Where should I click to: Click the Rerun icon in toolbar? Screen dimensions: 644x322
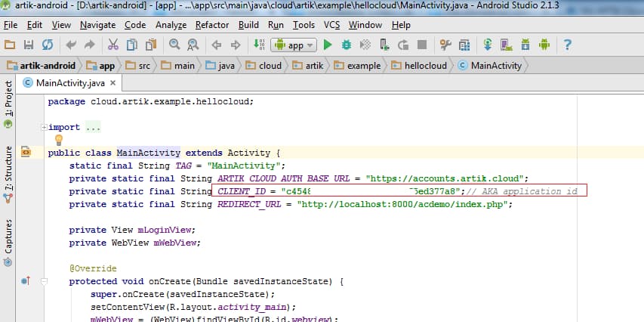pos(403,45)
